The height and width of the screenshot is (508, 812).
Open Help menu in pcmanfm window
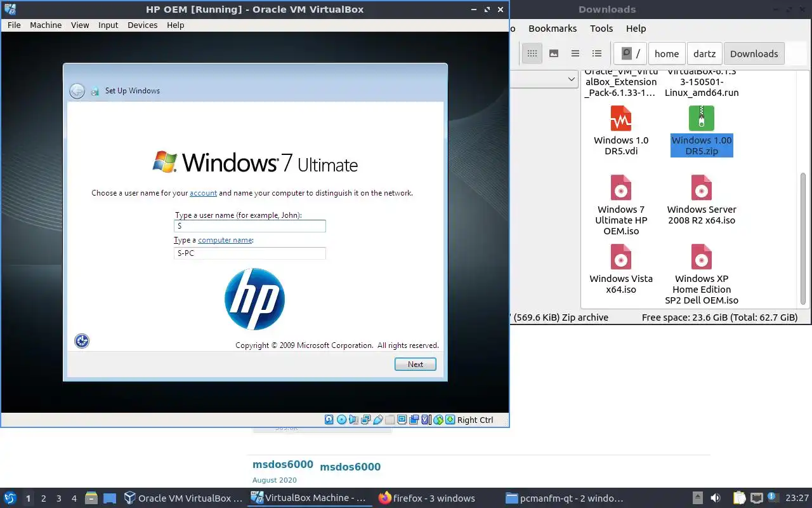click(x=636, y=28)
